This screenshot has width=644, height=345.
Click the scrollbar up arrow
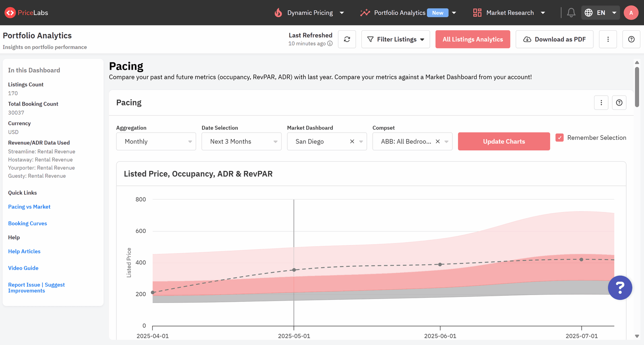click(637, 62)
